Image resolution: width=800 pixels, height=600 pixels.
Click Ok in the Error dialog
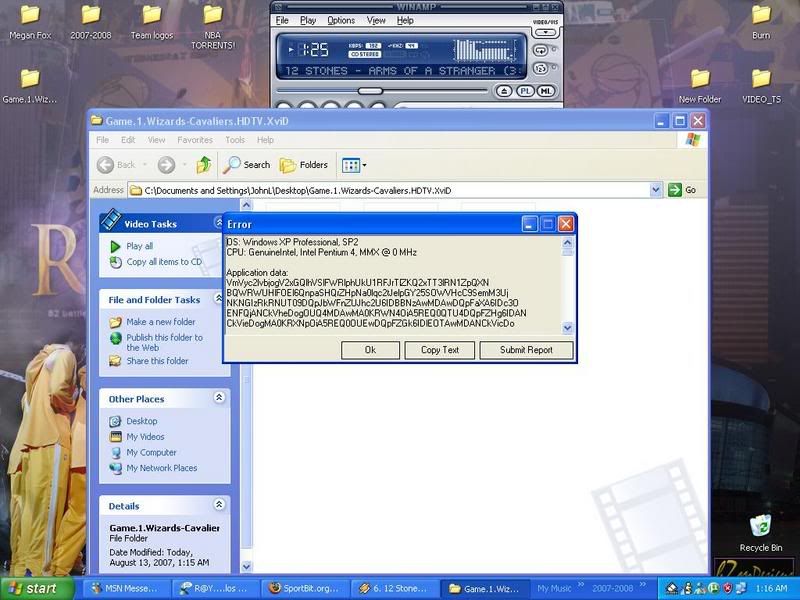370,350
